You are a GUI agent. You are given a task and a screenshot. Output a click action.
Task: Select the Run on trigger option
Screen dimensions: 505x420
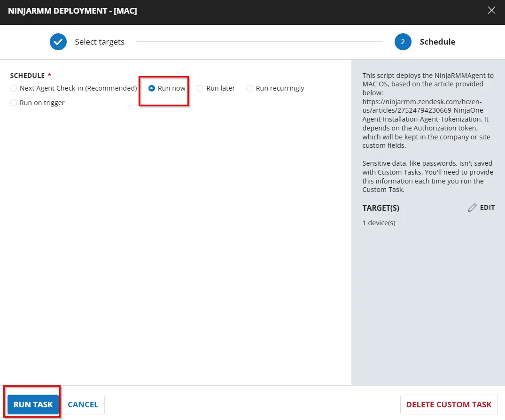pyautogui.click(x=14, y=103)
